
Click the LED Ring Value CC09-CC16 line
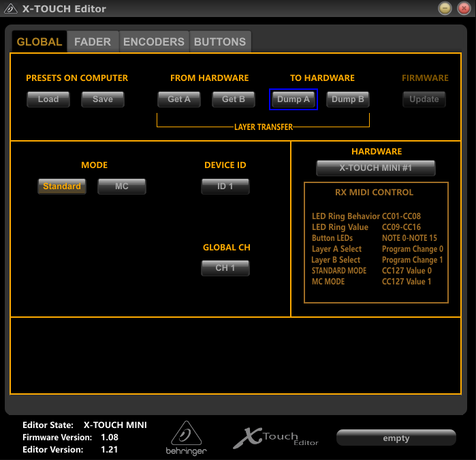click(366, 227)
